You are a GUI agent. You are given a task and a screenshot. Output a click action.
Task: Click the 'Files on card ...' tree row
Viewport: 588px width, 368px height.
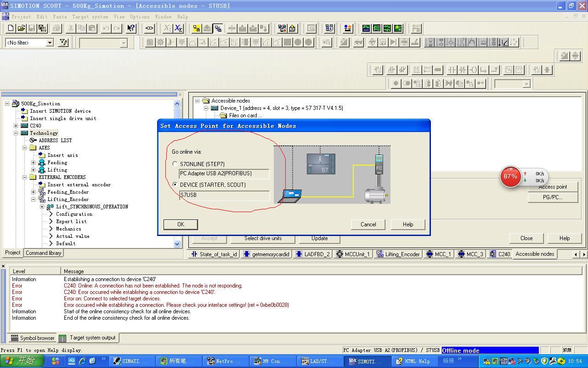click(245, 115)
